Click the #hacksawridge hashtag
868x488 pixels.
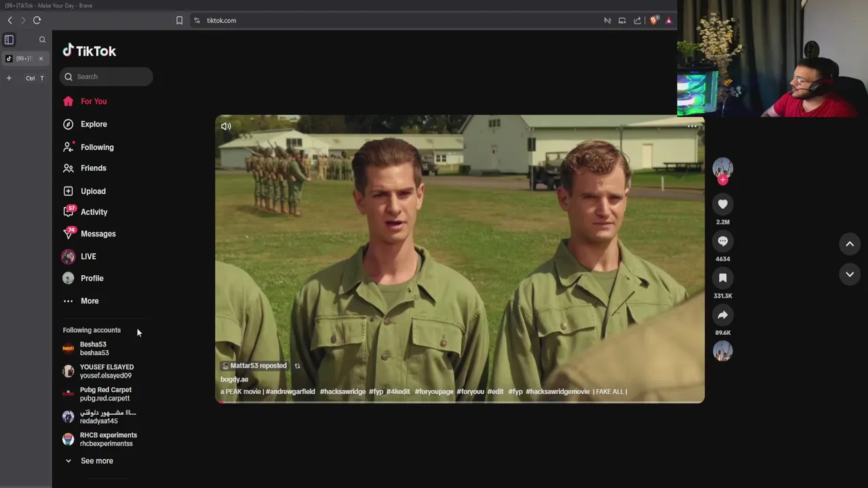[342, 392]
